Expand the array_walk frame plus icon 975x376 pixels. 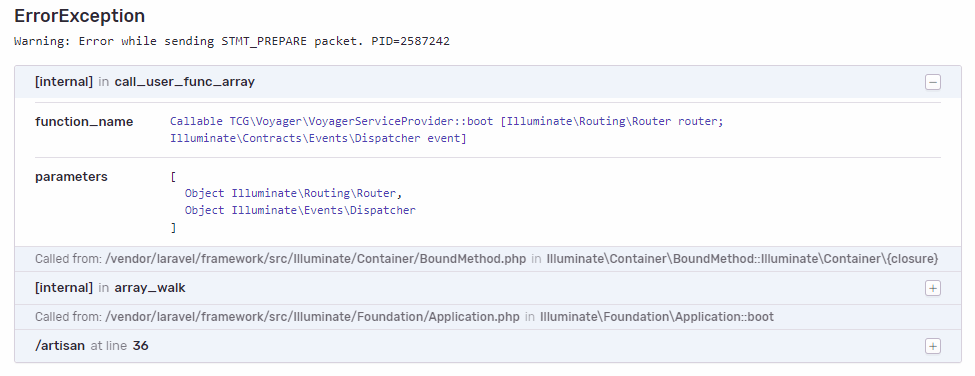[x=933, y=288]
